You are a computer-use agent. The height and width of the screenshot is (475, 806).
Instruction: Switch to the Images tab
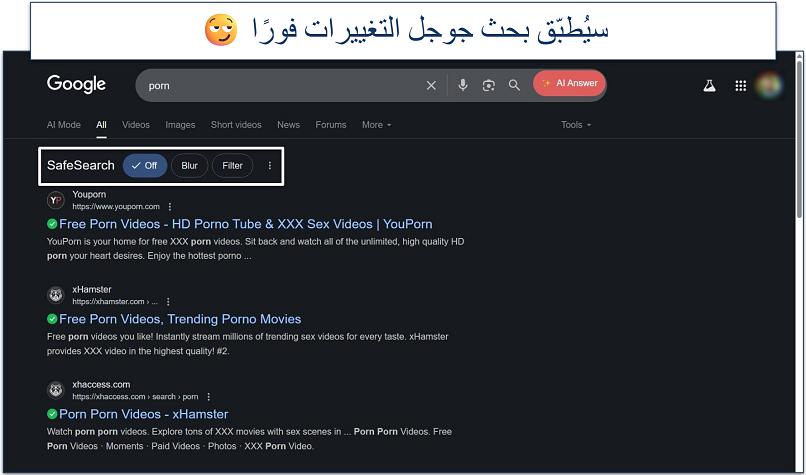point(180,125)
